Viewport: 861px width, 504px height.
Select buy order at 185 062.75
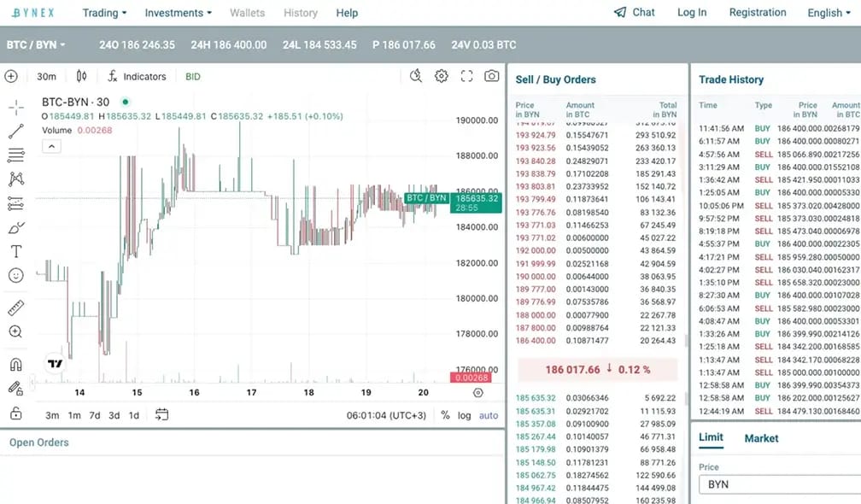coord(596,475)
